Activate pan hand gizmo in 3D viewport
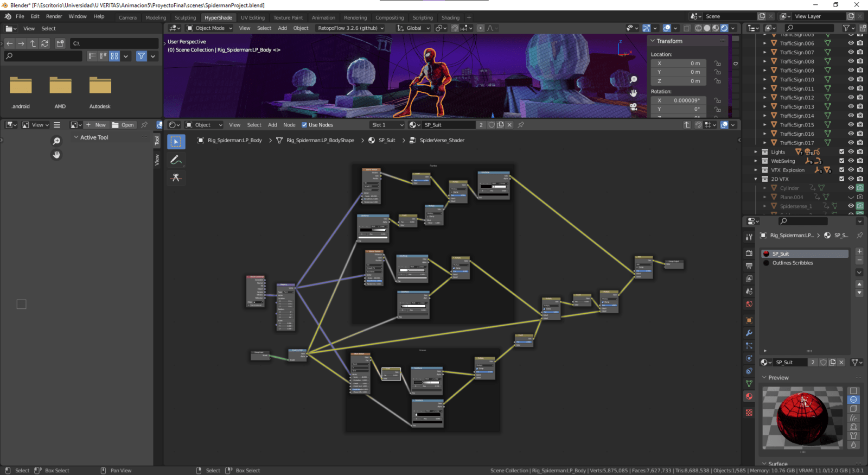 coord(633,93)
